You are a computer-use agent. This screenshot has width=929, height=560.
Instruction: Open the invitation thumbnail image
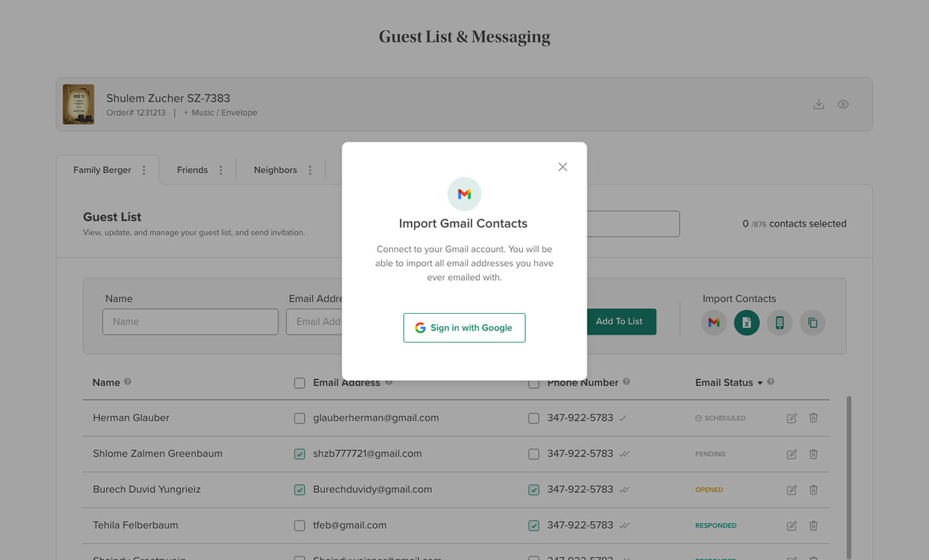coord(79,104)
